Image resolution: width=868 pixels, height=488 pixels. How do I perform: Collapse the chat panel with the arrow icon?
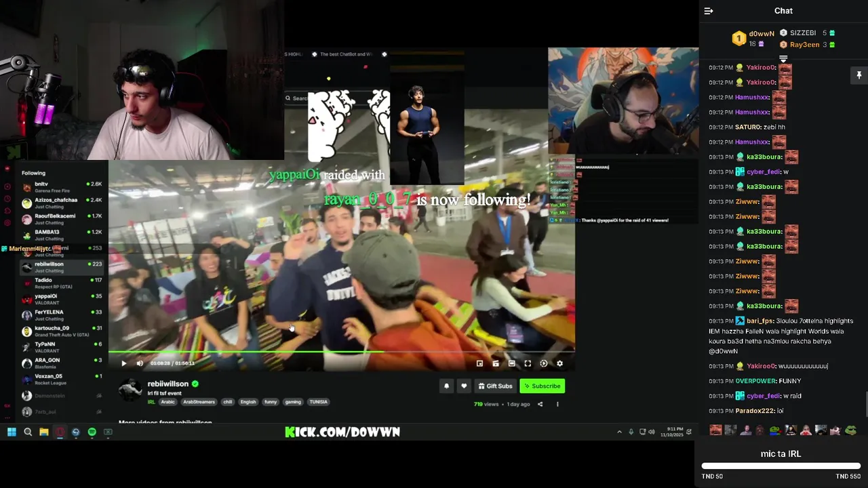click(709, 11)
